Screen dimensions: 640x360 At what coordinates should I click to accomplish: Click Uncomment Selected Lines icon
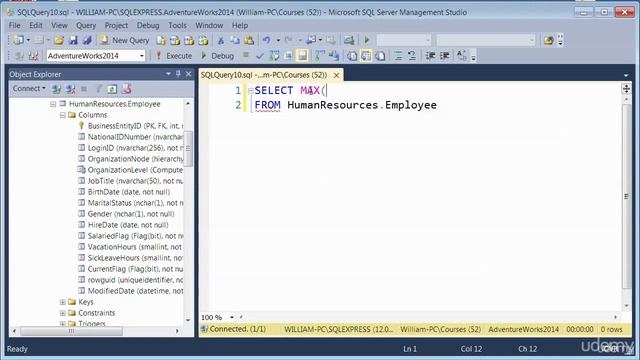412,56
